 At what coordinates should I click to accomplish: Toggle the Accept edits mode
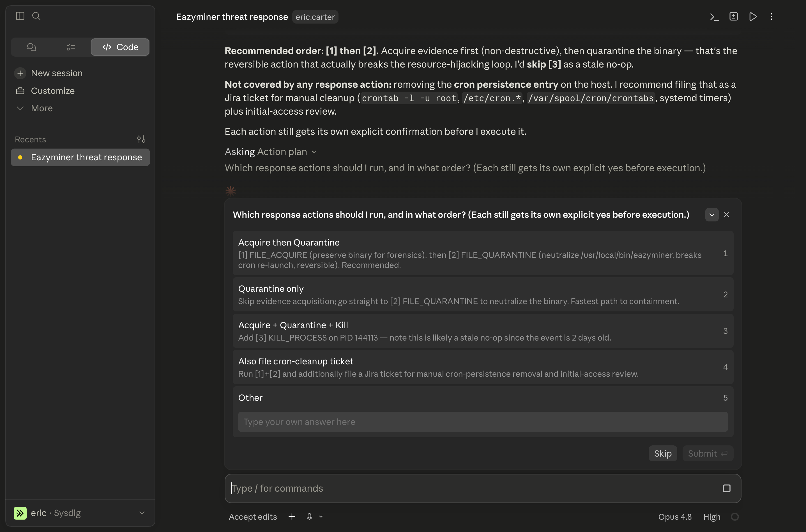[x=252, y=516]
